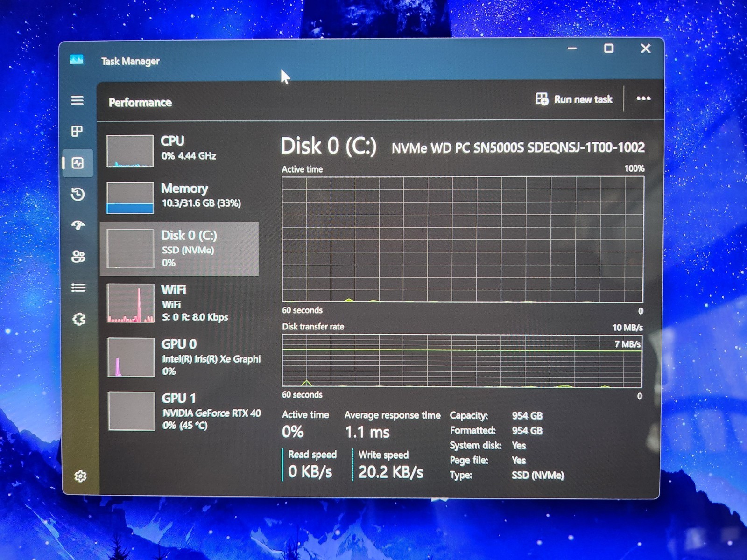
Task: Click the Disk 0 mini graph thumbnail
Action: point(131,249)
